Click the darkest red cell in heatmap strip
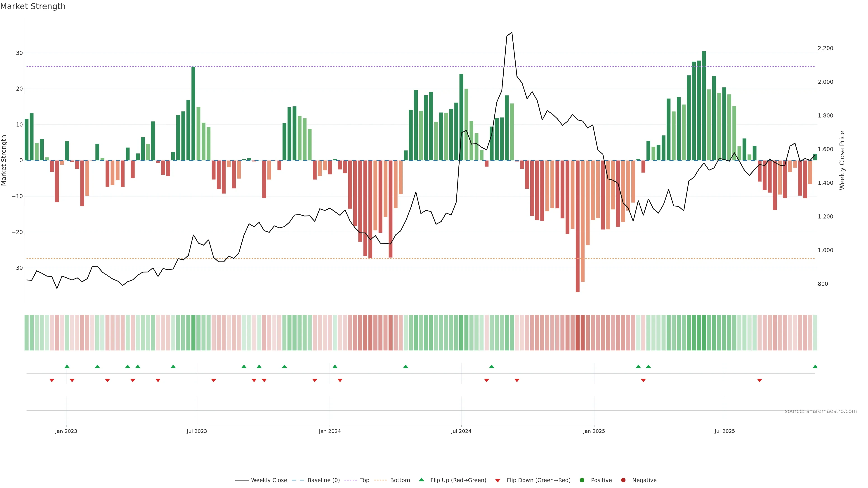 tap(578, 332)
